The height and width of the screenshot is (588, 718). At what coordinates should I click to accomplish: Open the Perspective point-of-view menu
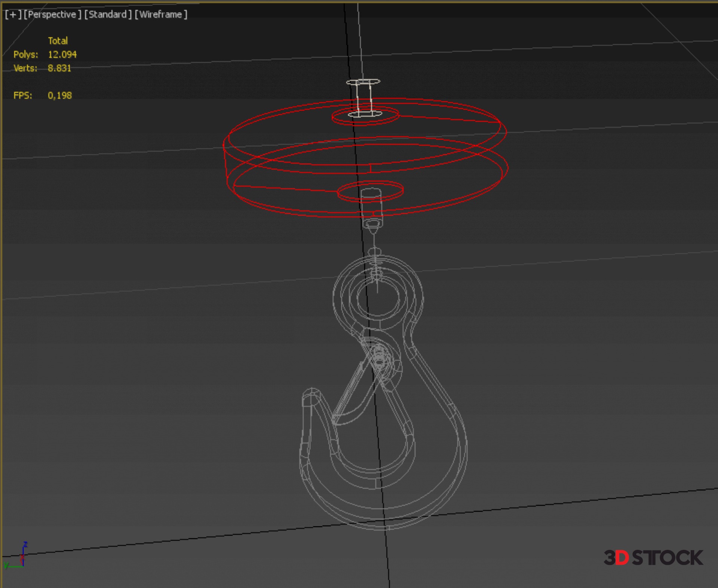click(x=52, y=15)
